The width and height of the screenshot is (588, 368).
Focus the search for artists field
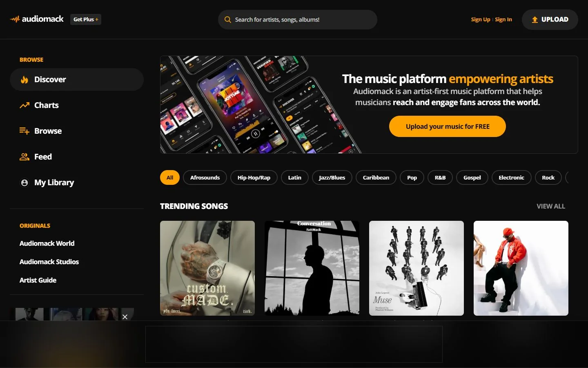(x=298, y=20)
